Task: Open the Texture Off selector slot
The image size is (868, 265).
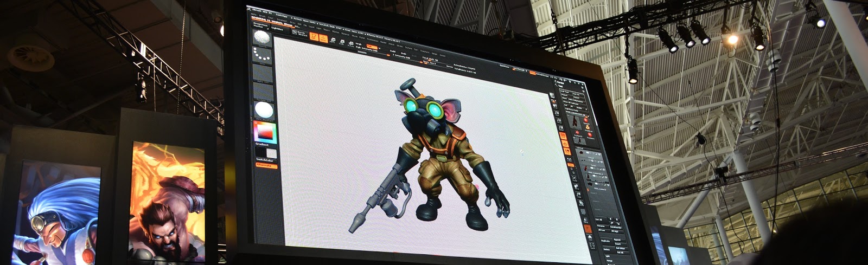Action: tap(263, 90)
